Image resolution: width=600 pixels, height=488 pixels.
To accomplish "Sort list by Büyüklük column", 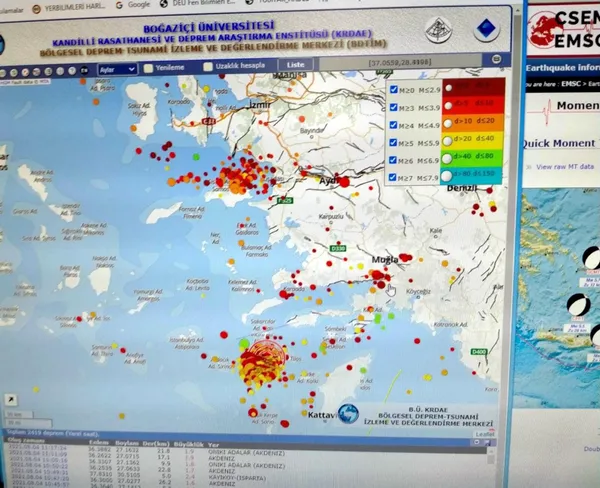I will pos(189,444).
